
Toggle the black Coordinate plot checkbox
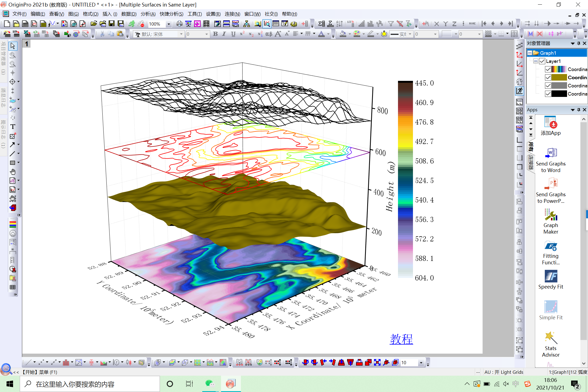tap(548, 94)
